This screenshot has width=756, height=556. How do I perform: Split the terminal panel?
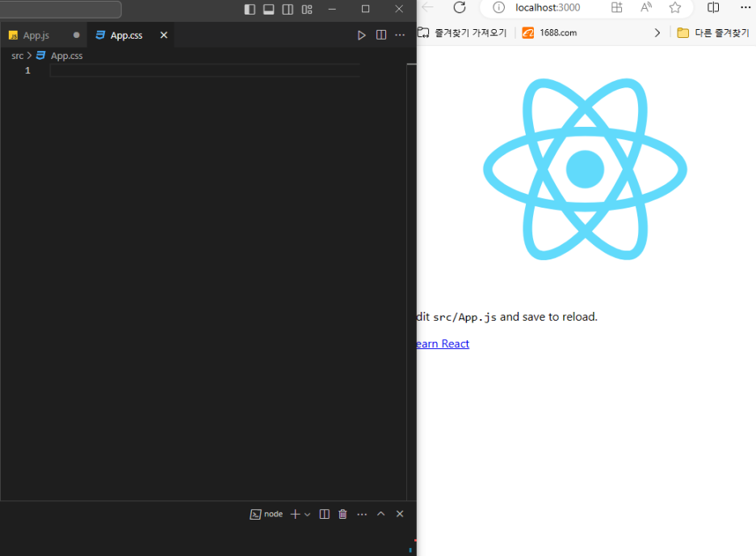click(325, 514)
